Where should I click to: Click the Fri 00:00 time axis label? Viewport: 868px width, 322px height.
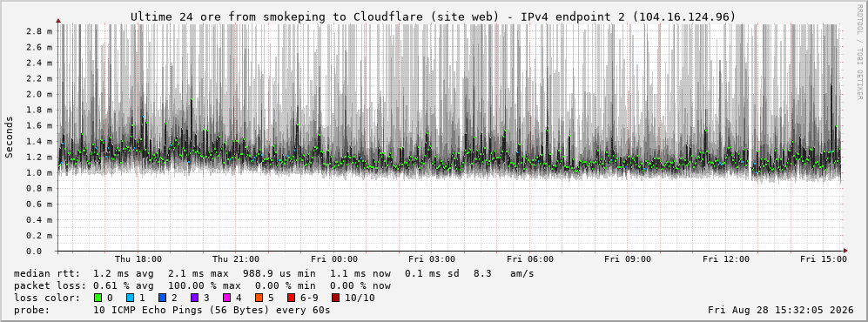click(334, 259)
